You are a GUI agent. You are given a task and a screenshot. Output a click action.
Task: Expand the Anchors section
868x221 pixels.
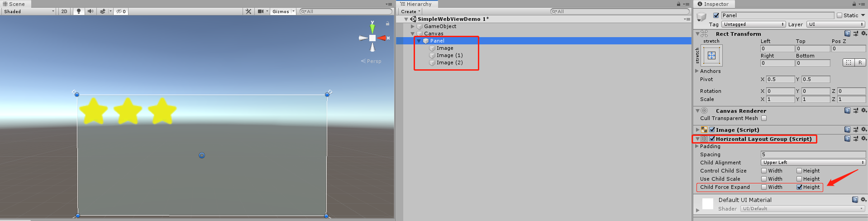pyautogui.click(x=697, y=71)
